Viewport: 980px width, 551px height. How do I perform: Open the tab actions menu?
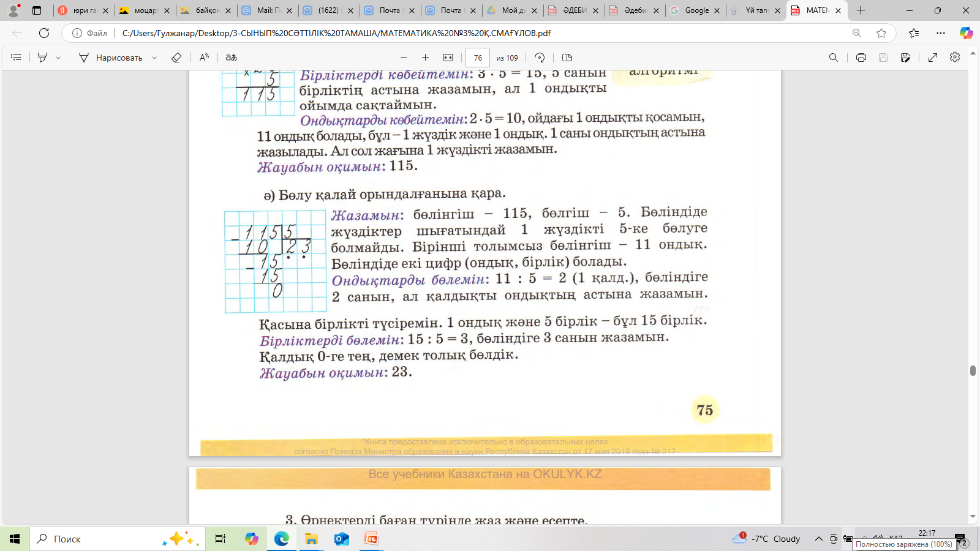tap(37, 10)
